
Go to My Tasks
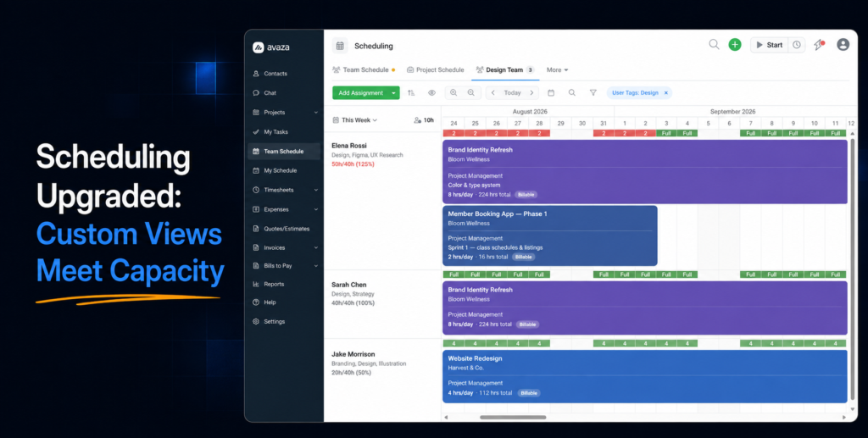(x=283, y=132)
